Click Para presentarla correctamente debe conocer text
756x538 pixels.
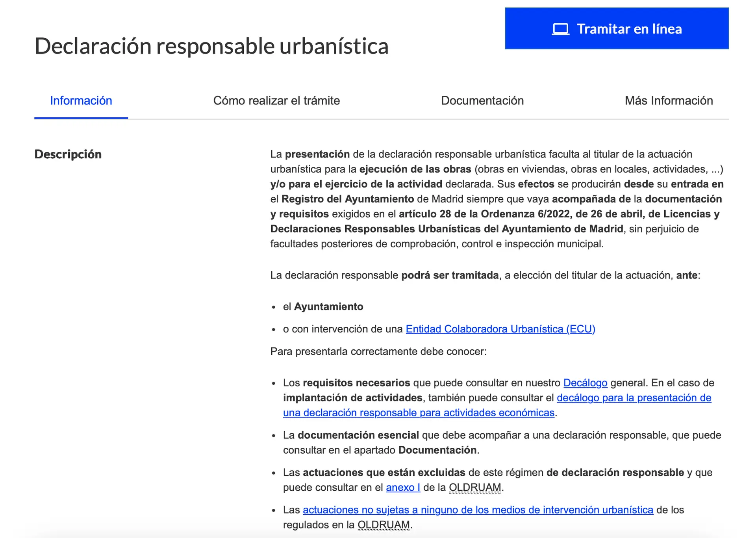tap(378, 352)
